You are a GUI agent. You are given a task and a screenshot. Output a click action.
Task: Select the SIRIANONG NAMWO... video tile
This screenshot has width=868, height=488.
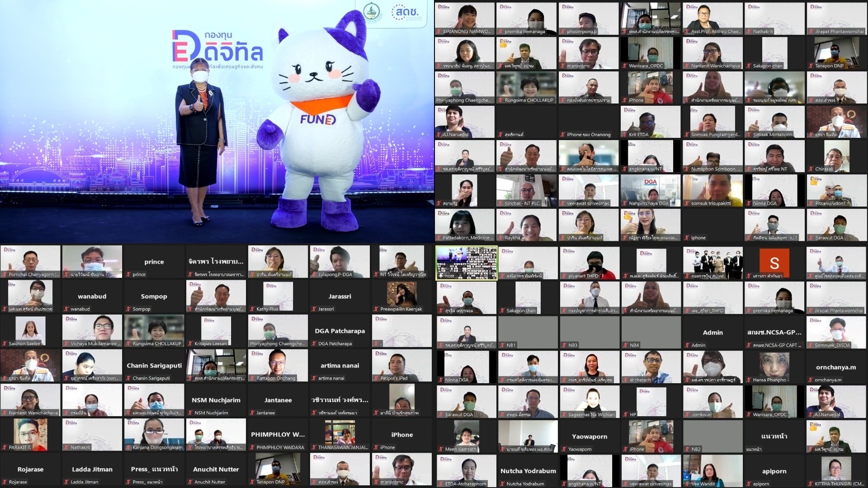click(465, 18)
